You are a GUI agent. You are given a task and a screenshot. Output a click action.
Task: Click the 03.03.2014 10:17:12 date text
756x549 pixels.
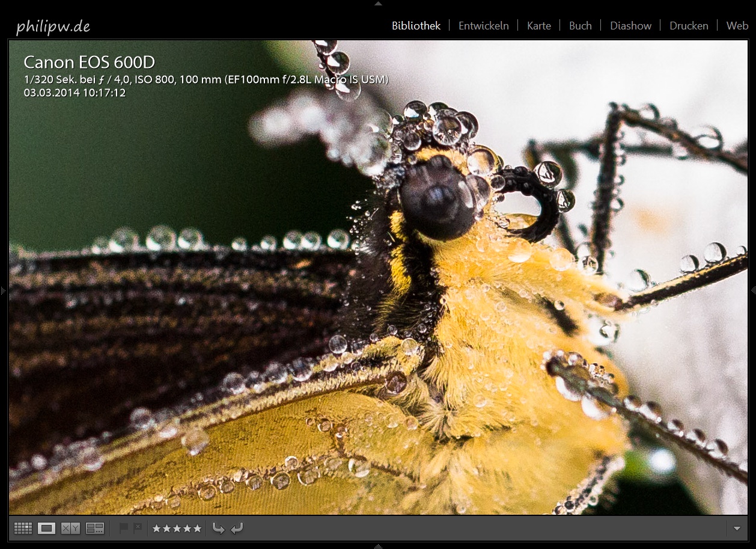[75, 93]
